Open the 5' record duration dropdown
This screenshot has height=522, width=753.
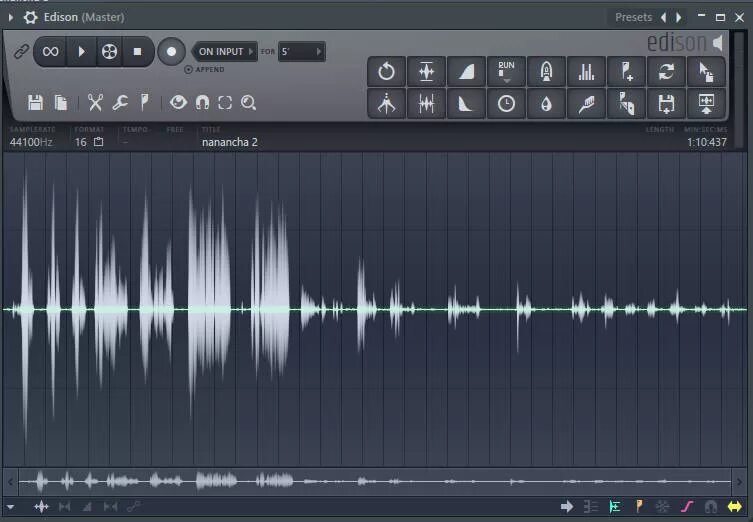302,51
